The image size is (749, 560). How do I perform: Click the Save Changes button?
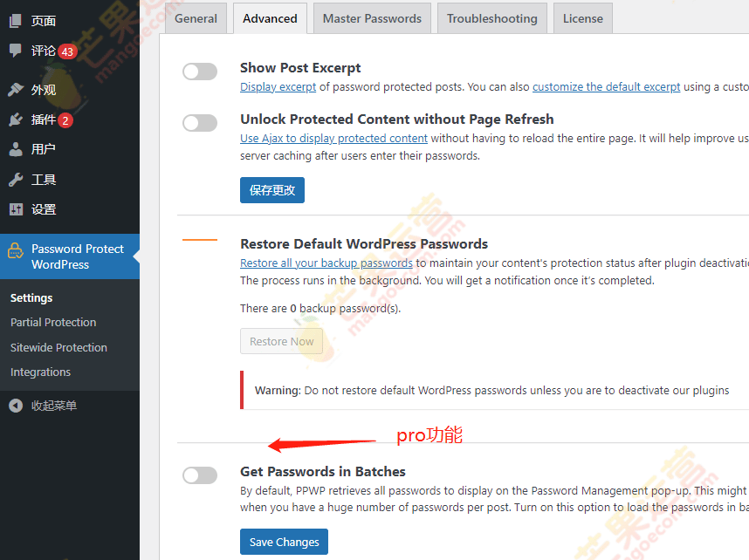(283, 541)
